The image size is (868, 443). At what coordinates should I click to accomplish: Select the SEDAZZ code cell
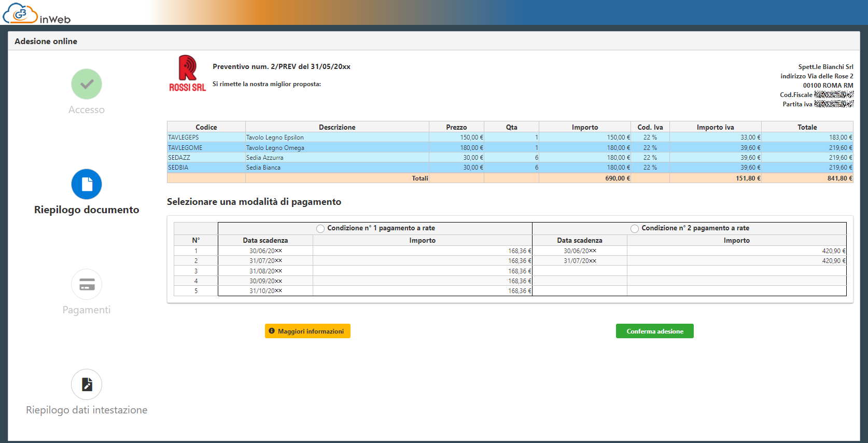click(x=206, y=158)
